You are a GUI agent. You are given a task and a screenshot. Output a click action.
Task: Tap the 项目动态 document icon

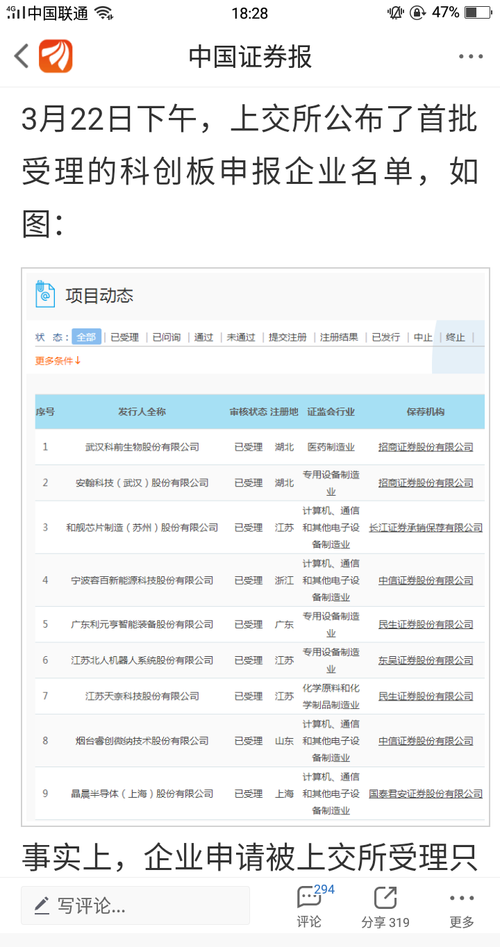(45, 295)
